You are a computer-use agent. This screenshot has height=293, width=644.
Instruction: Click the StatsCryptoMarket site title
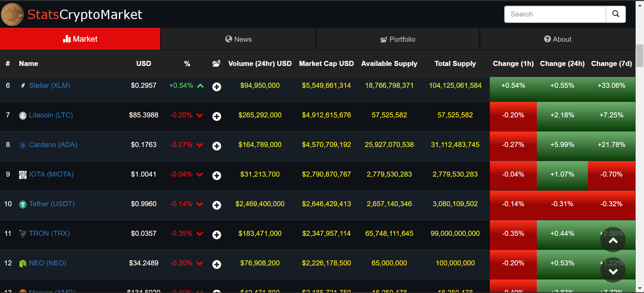tap(85, 14)
